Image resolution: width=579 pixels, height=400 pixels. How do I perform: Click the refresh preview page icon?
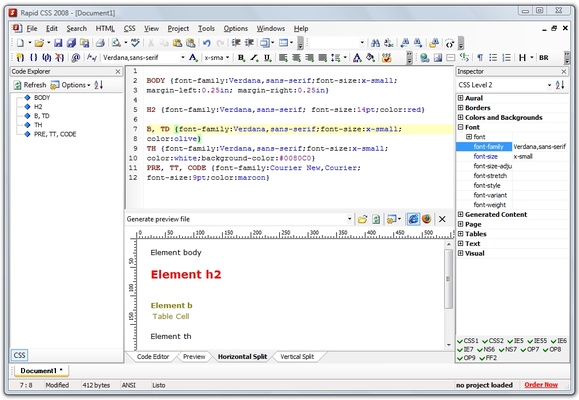tap(376, 219)
